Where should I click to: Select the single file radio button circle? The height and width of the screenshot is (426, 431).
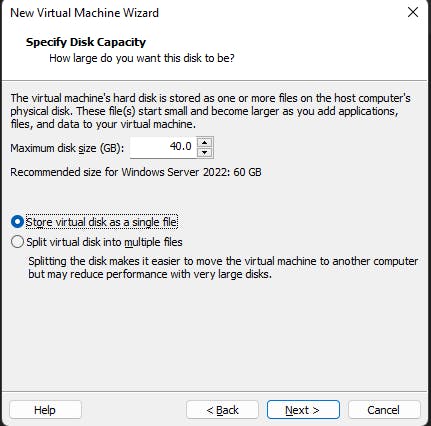tap(17, 222)
